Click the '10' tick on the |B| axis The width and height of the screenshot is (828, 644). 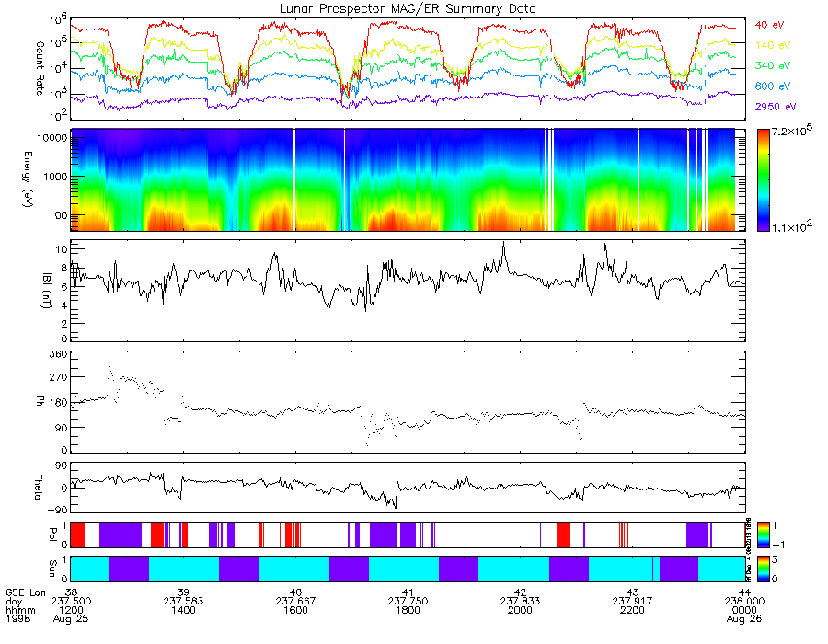tap(61, 249)
